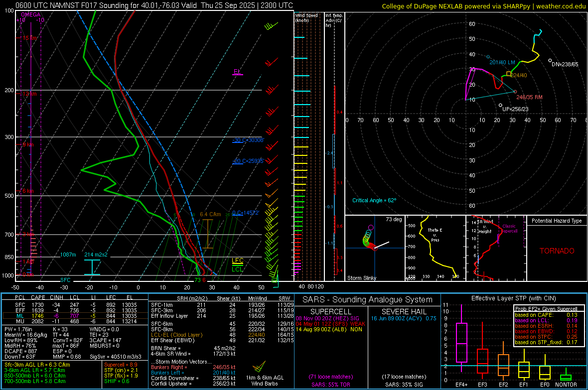This screenshot has height=390, width=588.
Task: Click the 201/40 LM hodograph marker label
Action: click(x=502, y=62)
